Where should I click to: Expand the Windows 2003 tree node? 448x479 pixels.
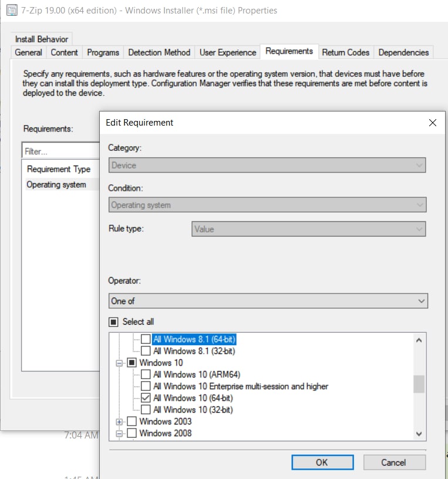(119, 422)
